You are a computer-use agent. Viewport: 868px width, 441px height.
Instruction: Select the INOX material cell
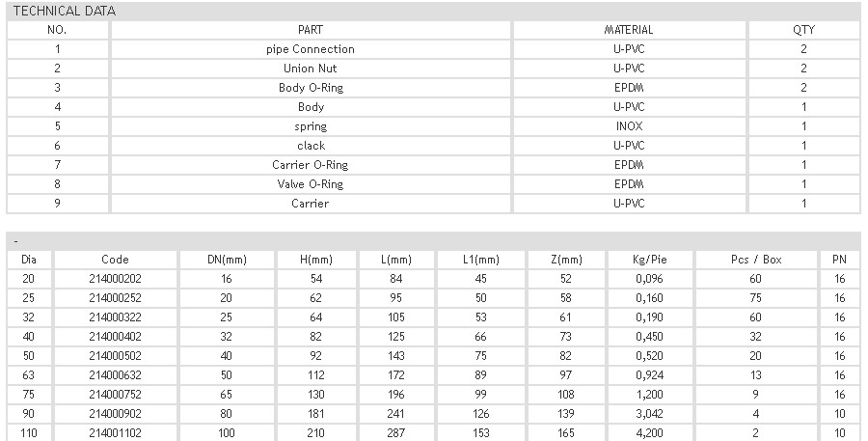pos(629,126)
